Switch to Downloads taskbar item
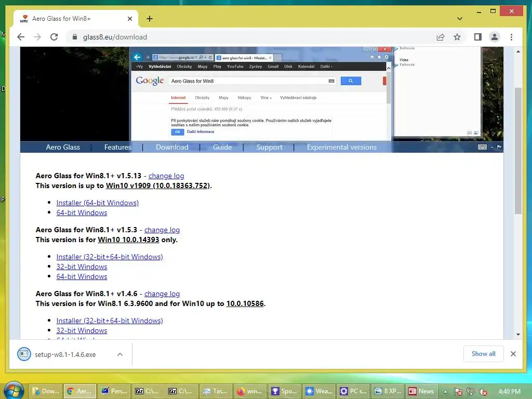This screenshot has width=532, height=399. point(46,391)
